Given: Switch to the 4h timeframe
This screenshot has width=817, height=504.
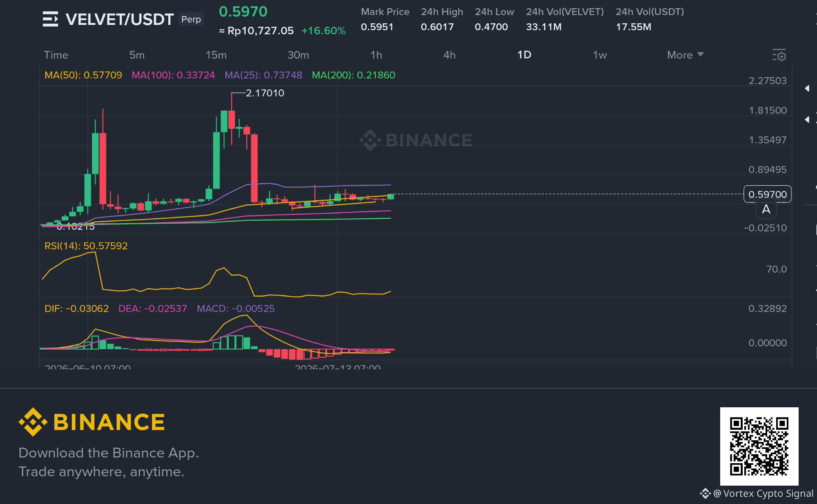Looking at the screenshot, I should 449,55.
